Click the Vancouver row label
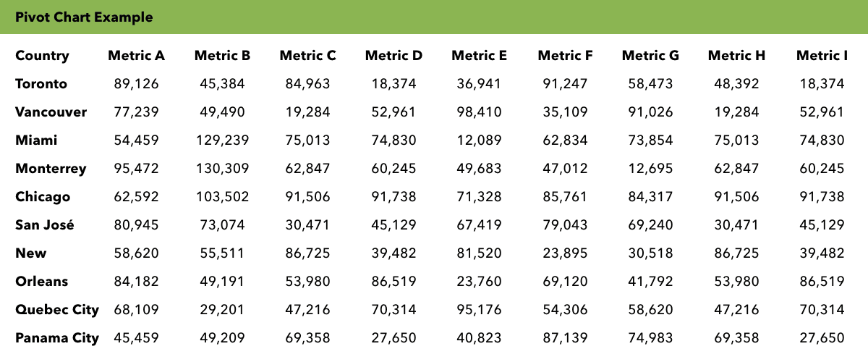Screen dimensions: 868x362 pyautogui.click(x=51, y=112)
